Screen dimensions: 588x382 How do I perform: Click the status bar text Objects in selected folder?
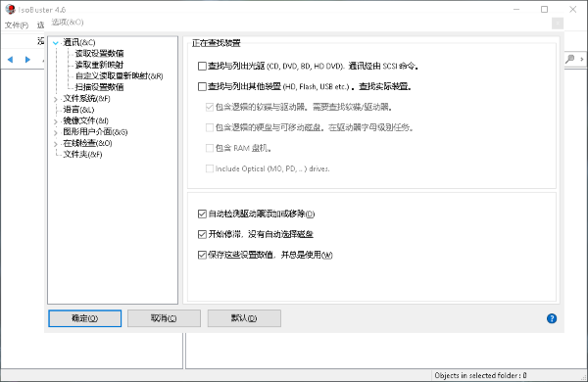[x=480, y=375]
